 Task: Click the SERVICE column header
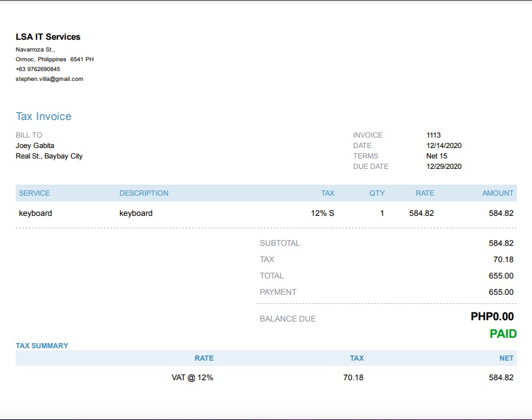click(35, 193)
